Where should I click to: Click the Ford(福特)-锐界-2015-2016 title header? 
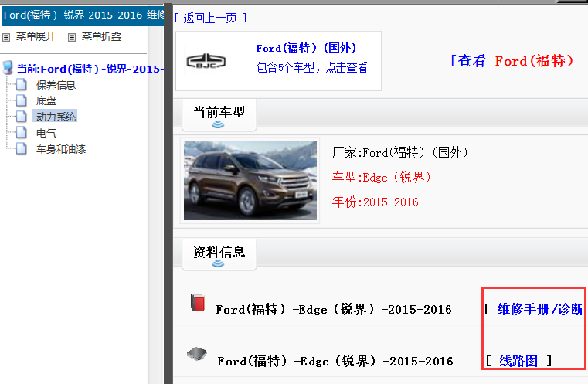(83, 15)
